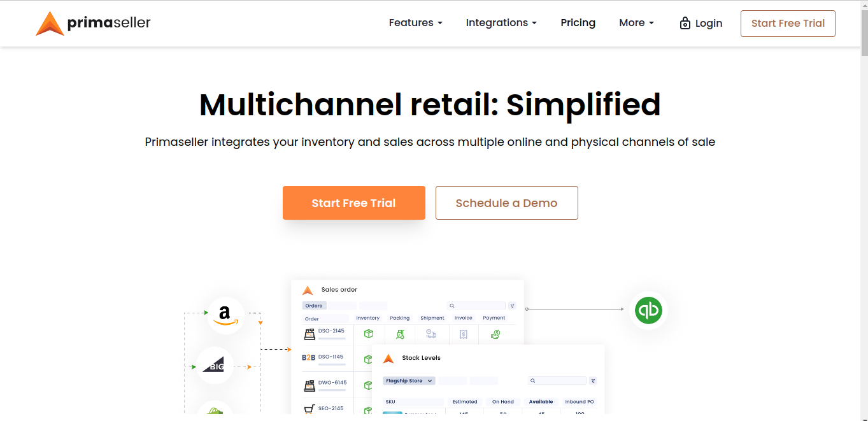Expand the More dropdown menu
This screenshot has height=421, width=868.
636,23
